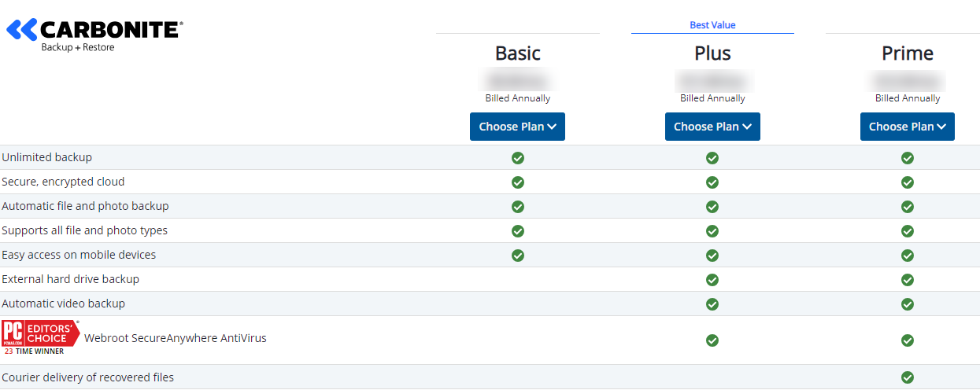Click Plus plan's Secure, encrypted cloud checkmark
This screenshot has width=980, height=390.
coord(712,182)
